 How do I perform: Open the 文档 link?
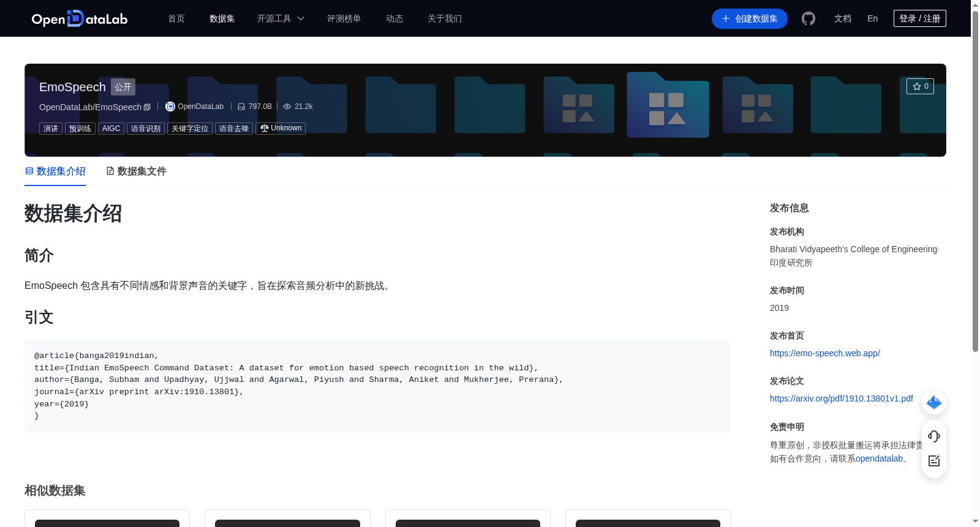[x=843, y=18]
